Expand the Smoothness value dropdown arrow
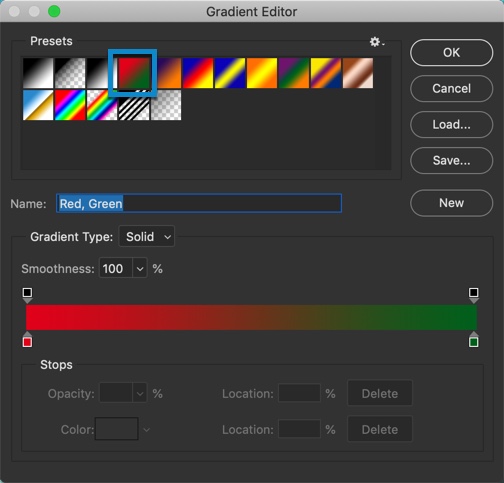This screenshot has height=483, width=504. coord(140,269)
